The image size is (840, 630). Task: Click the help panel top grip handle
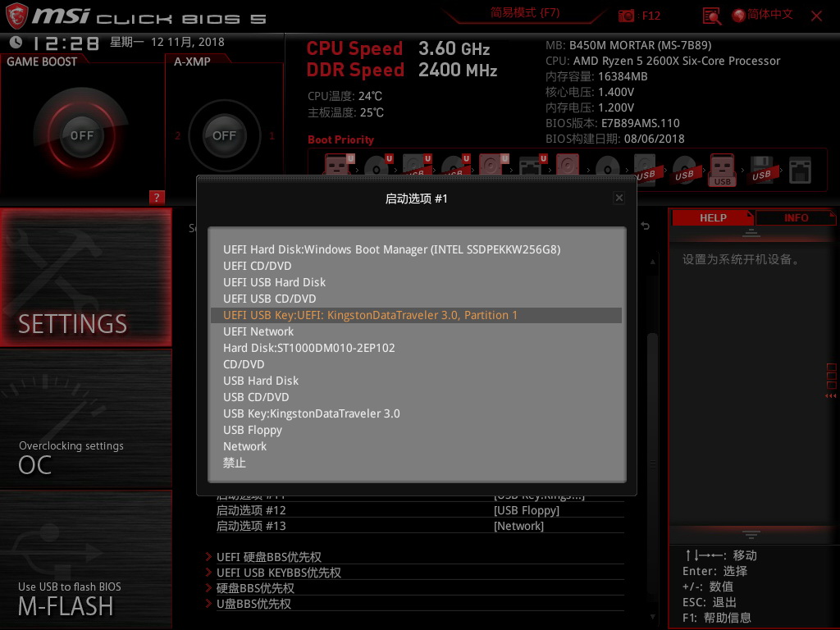(751, 232)
